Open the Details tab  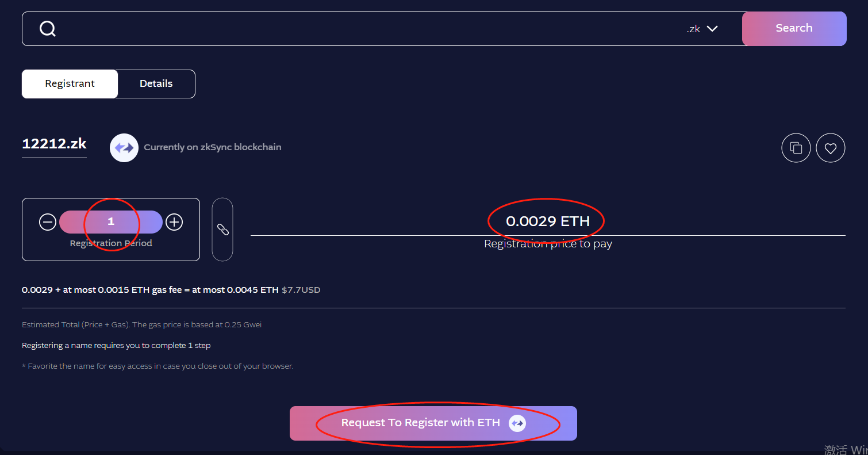[x=156, y=84]
